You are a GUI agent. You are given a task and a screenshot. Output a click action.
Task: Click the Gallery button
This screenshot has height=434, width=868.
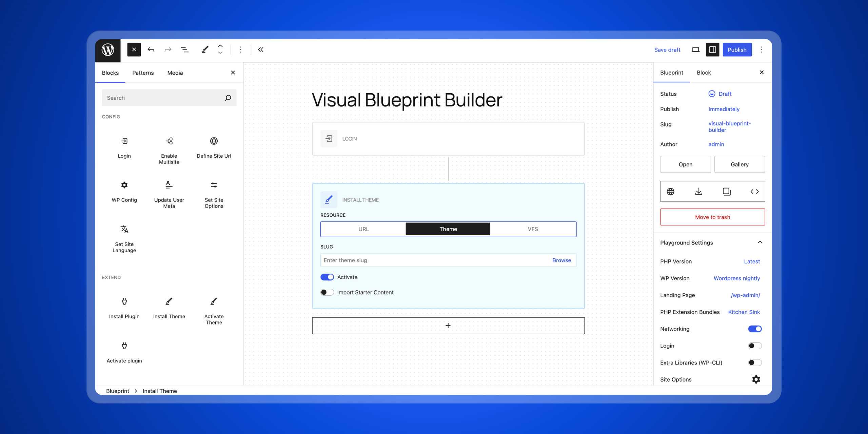739,164
